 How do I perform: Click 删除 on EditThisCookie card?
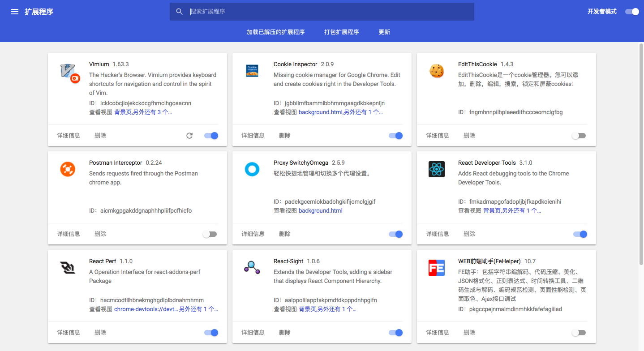point(469,136)
